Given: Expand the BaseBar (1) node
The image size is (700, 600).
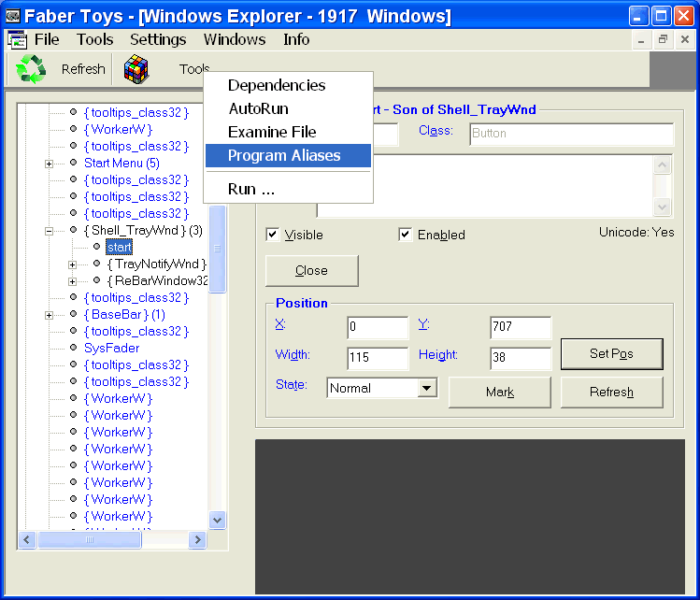Looking at the screenshot, I should (50, 316).
